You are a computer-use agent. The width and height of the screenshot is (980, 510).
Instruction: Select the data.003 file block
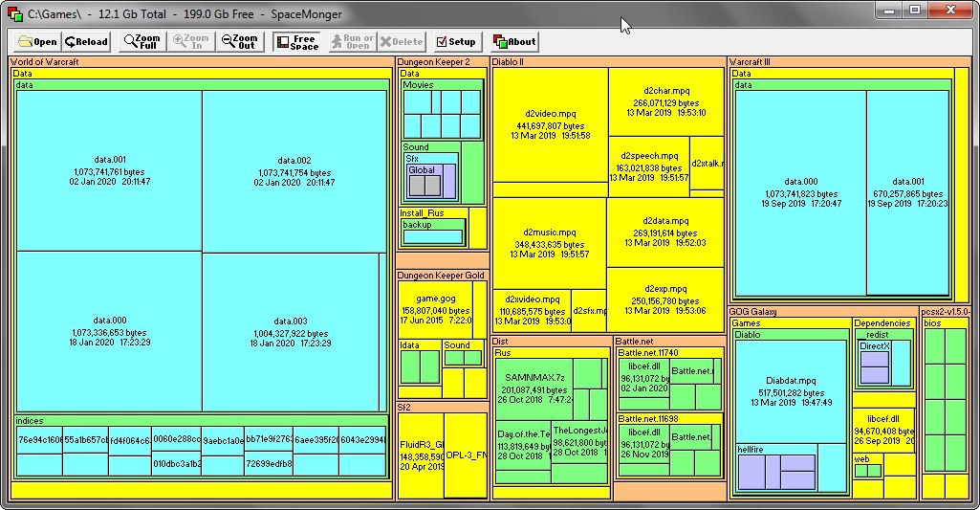(291, 332)
